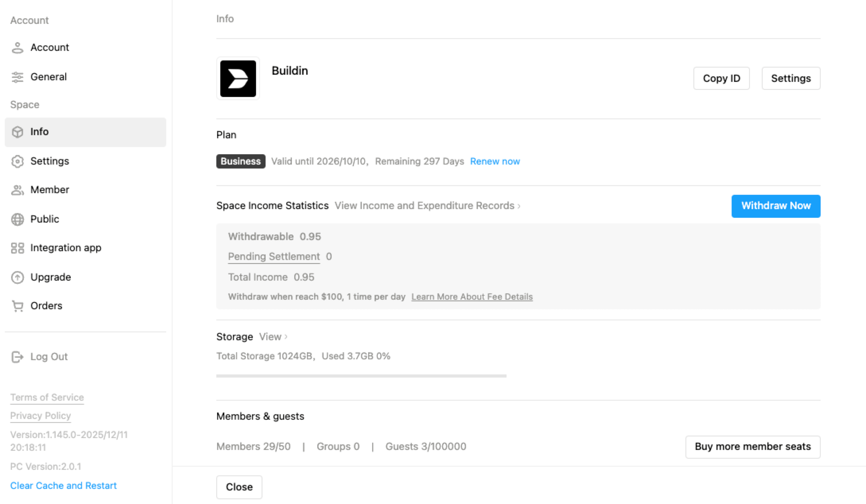The width and height of the screenshot is (866, 504).
Task: Click Clear Cache and Restart
Action: pyautogui.click(x=64, y=485)
